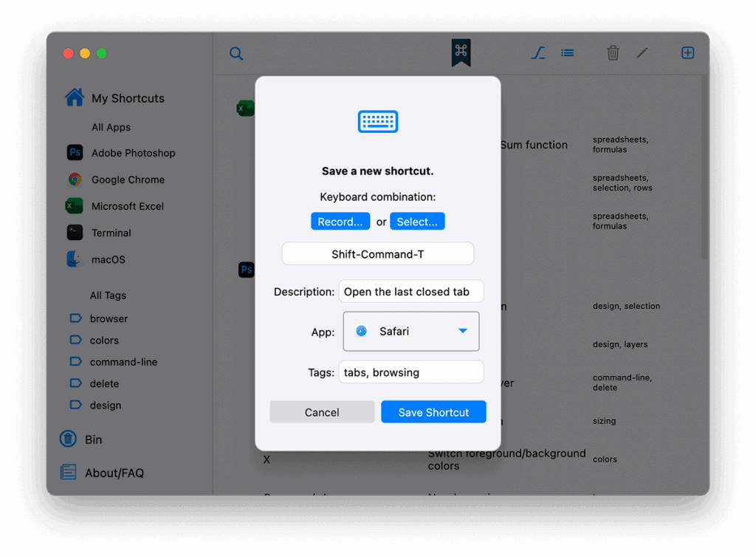Open About/FAQ in sidebar

pos(114,473)
